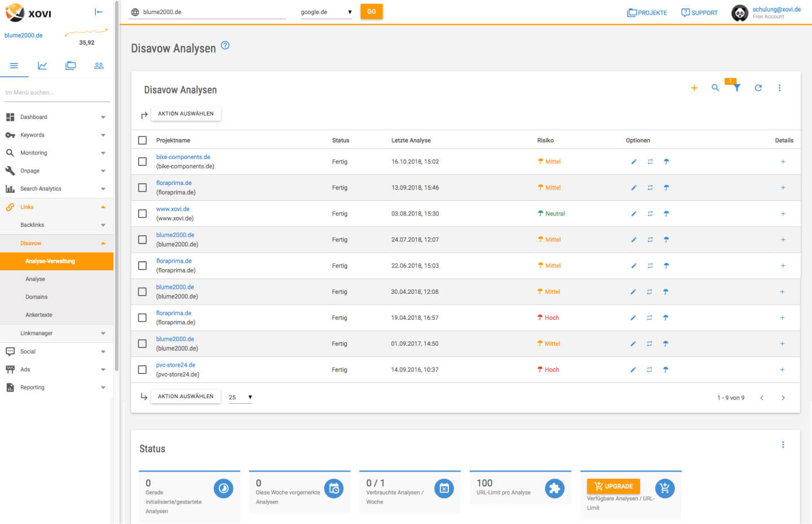Select checkbox for floraprima.de 13.09.2018 row
812x524 pixels.
pos(143,188)
